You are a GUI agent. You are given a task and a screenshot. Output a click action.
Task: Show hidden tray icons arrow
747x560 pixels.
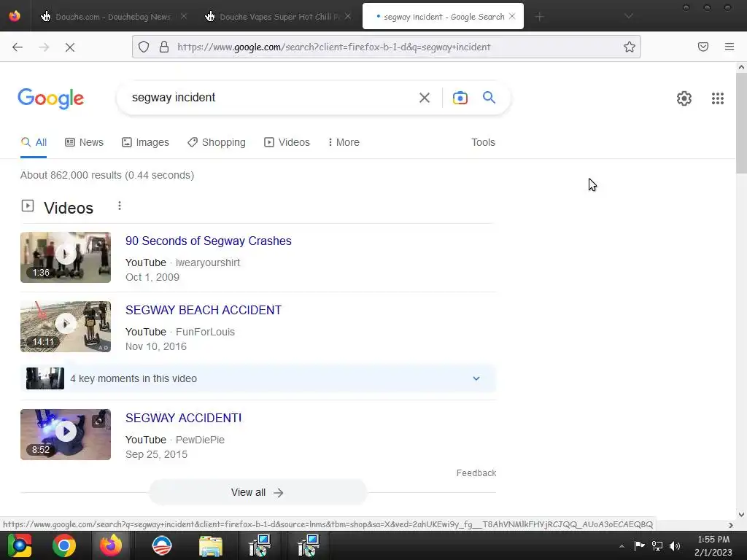[x=622, y=546]
